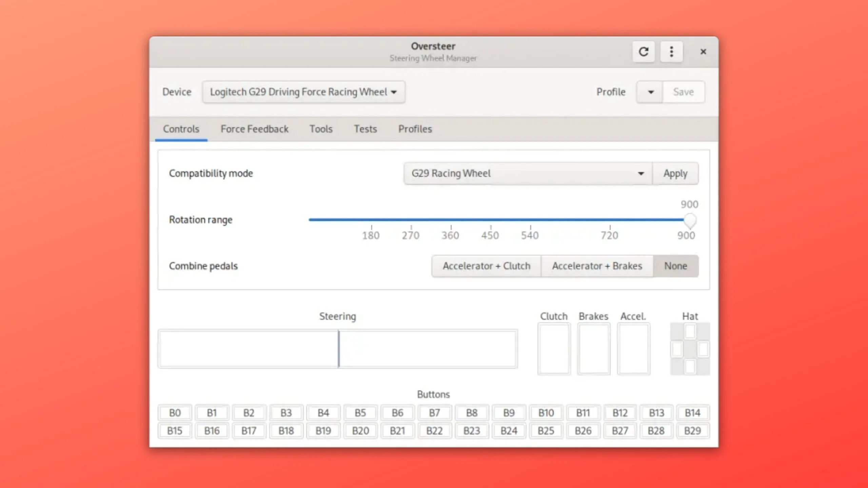The height and width of the screenshot is (488, 868).
Task: Click the Apply button
Action: 675,173
